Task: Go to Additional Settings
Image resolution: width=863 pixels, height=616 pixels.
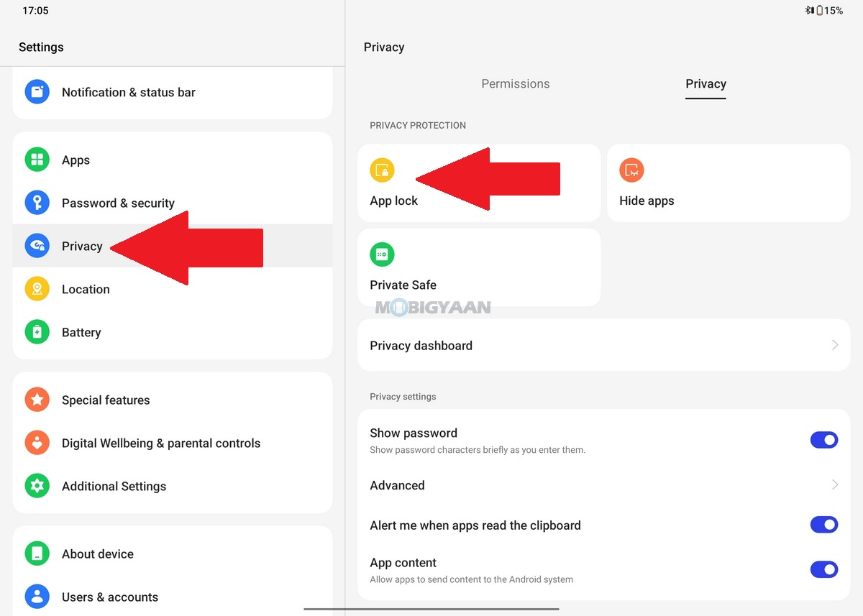Action: tap(114, 486)
